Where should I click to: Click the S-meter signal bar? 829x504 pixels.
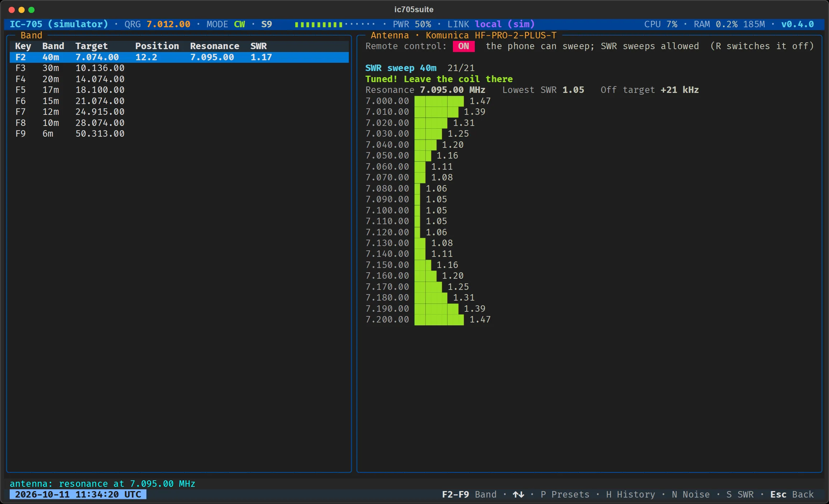click(335, 24)
